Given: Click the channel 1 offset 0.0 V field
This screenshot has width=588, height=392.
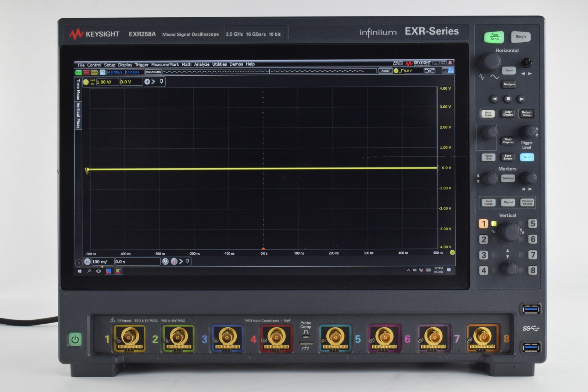Looking at the screenshot, I should pos(131,82).
